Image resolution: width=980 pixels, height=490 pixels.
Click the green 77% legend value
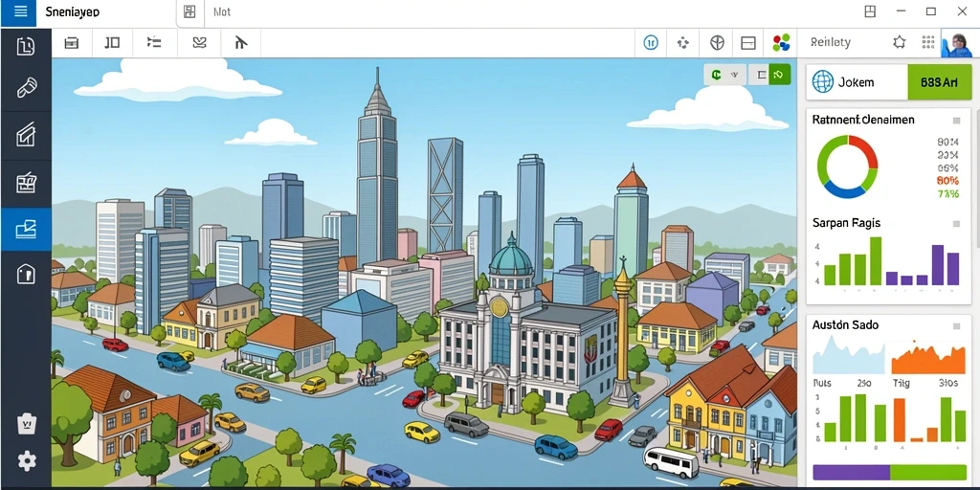(x=947, y=193)
